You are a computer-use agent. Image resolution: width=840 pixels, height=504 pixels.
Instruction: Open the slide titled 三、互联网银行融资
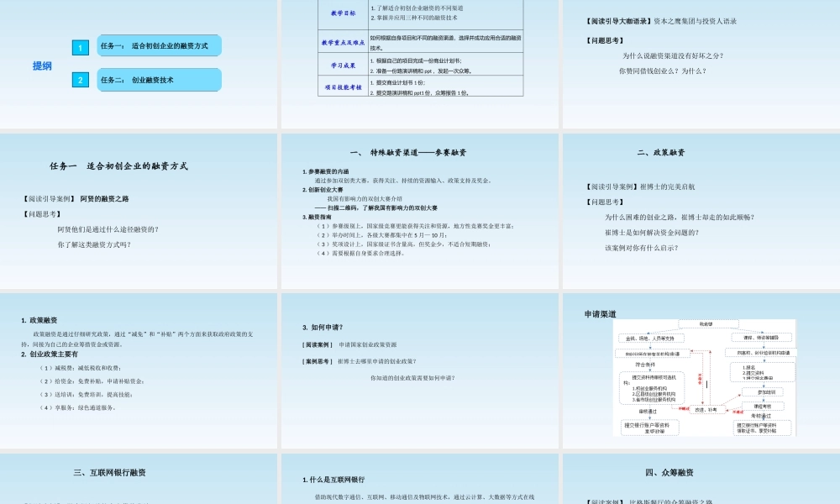(112, 473)
